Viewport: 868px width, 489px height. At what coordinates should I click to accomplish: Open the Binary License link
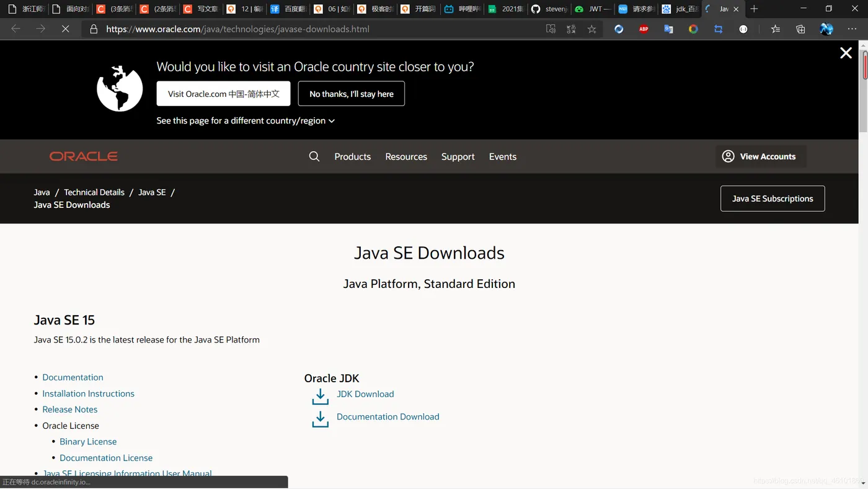click(88, 442)
